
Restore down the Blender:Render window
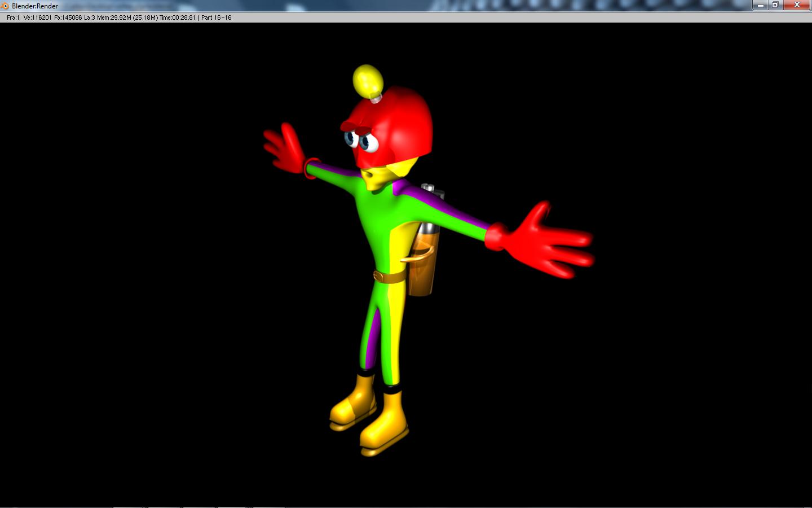[775, 5]
